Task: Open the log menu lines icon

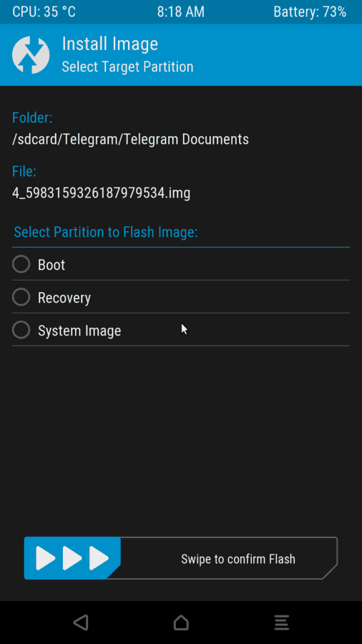Action: [282, 623]
